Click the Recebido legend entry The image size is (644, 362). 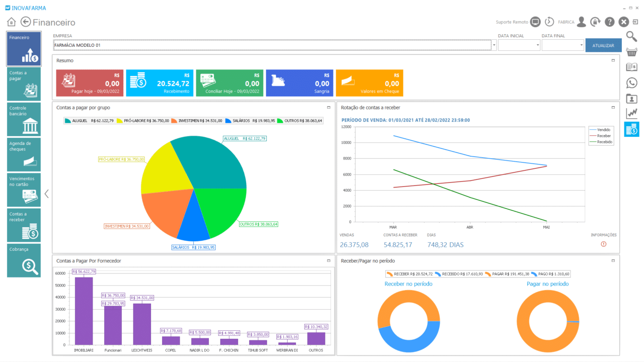click(601, 142)
